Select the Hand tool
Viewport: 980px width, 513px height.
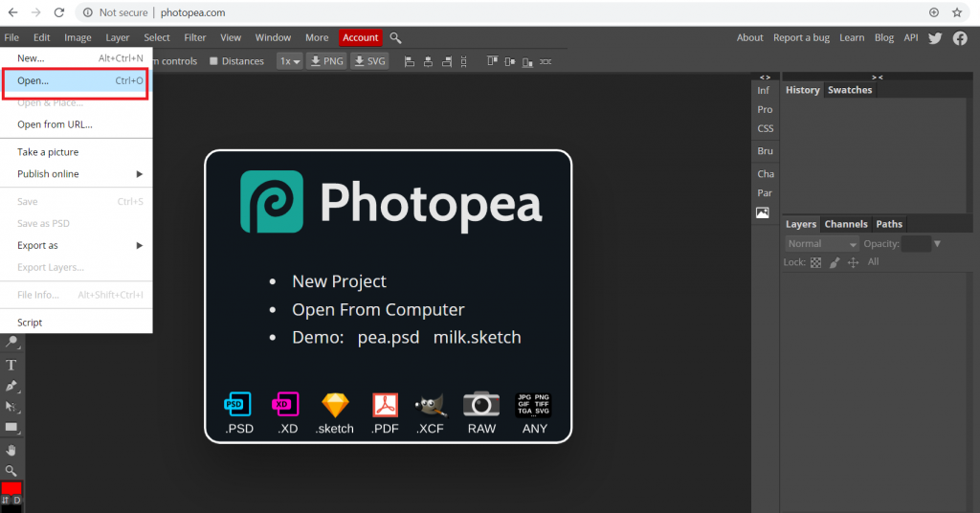point(11,451)
